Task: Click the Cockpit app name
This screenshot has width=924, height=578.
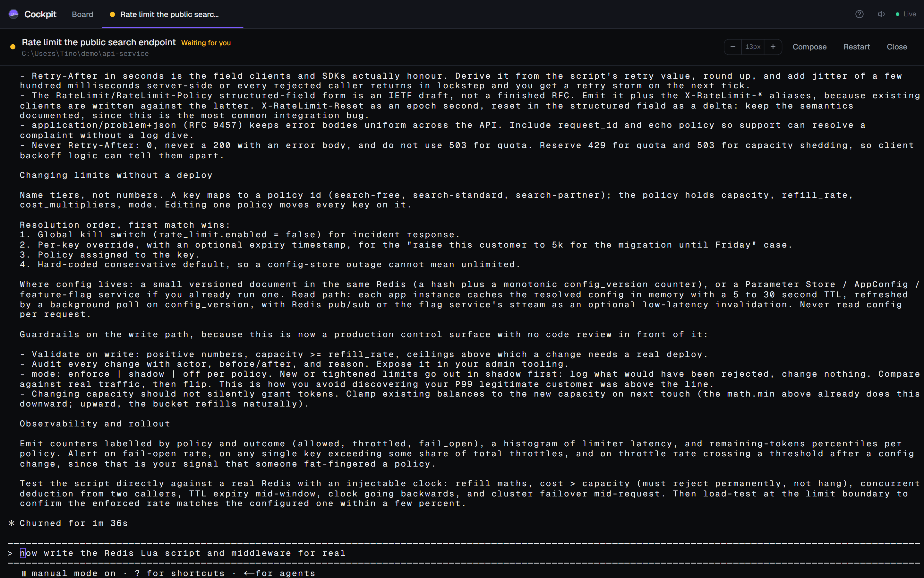Action: tap(40, 14)
